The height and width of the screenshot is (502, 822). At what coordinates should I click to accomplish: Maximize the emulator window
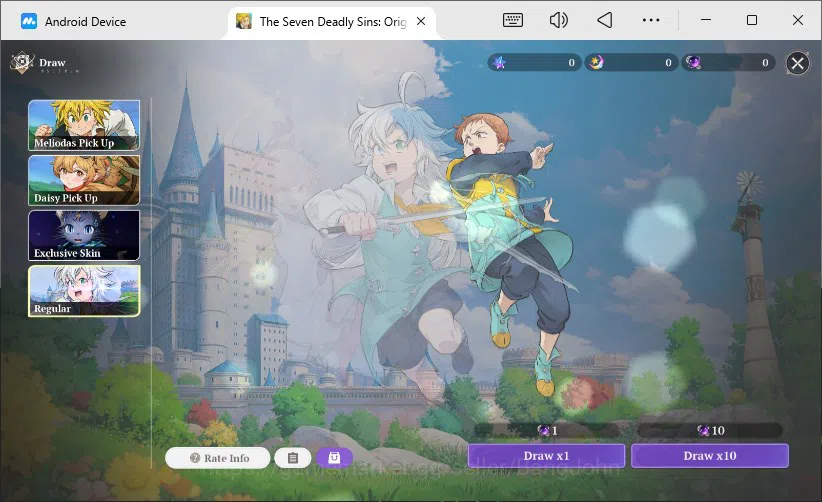[752, 20]
